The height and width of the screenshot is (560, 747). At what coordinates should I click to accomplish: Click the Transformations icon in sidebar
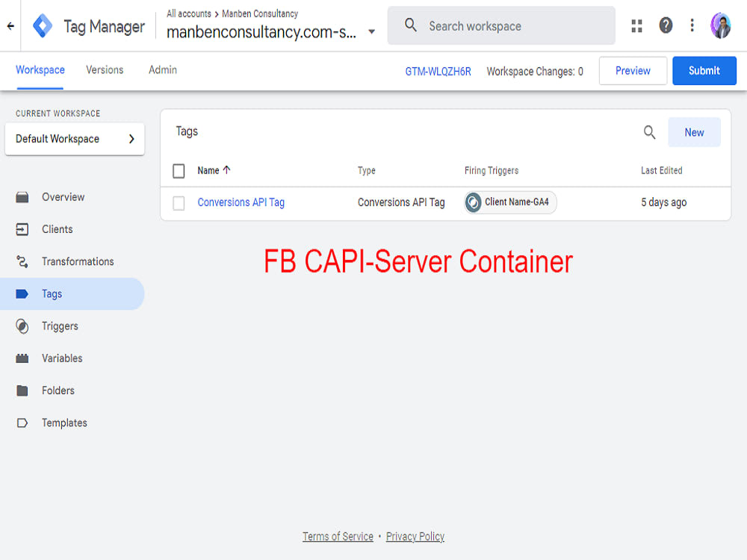pyautogui.click(x=22, y=261)
